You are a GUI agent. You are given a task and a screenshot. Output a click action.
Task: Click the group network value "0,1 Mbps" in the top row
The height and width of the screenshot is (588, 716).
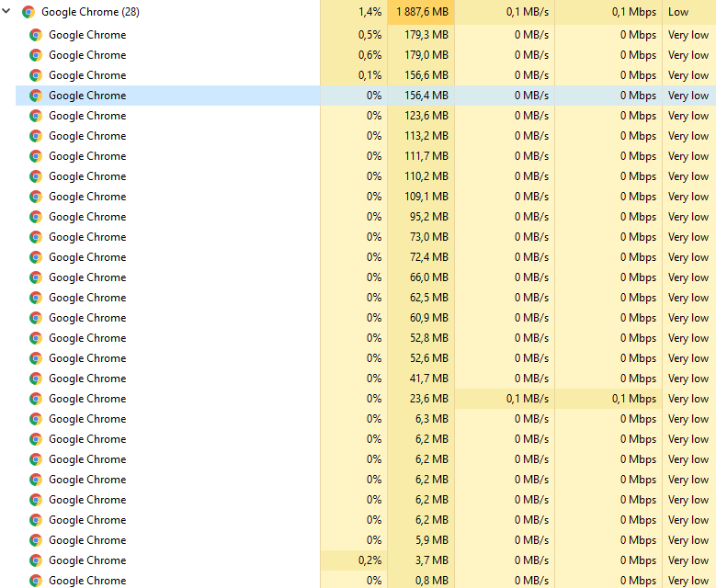(x=634, y=12)
